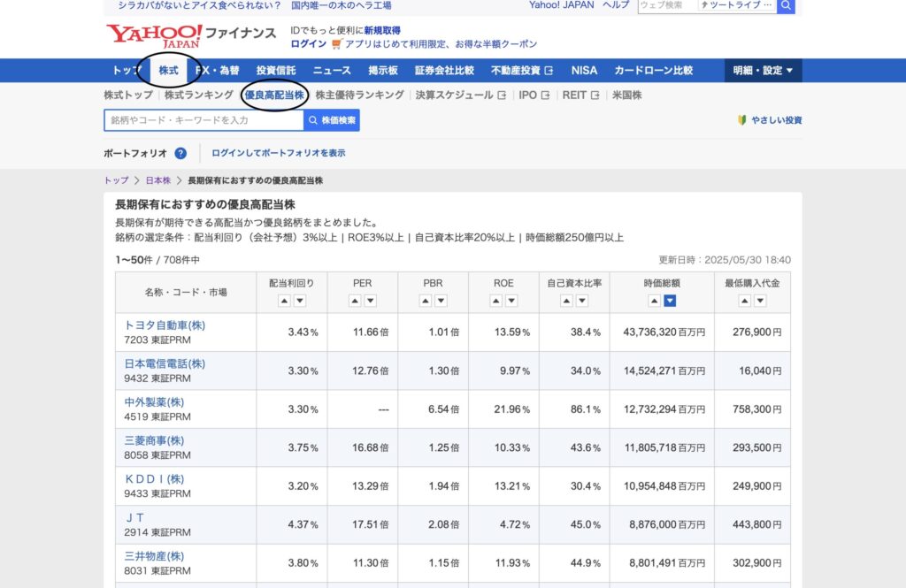Sort ROE ascending with up arrow
This screenshot has height=588, width=906.
point(496,301)
